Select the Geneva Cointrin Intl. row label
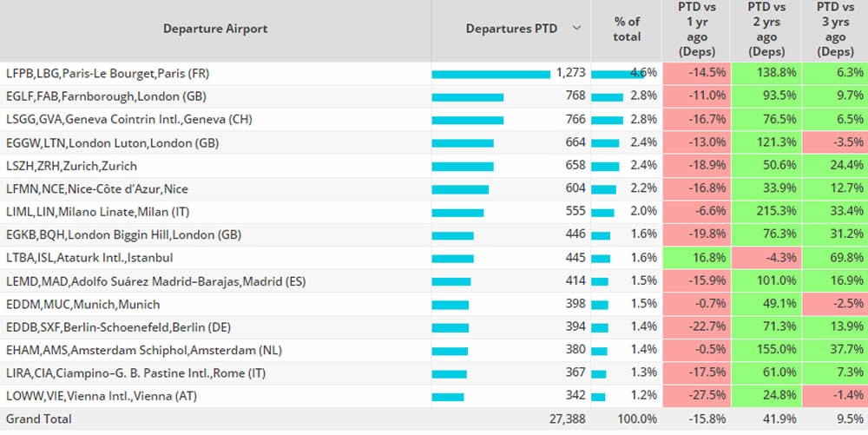The image size is (868, 435). pos(129,120)
